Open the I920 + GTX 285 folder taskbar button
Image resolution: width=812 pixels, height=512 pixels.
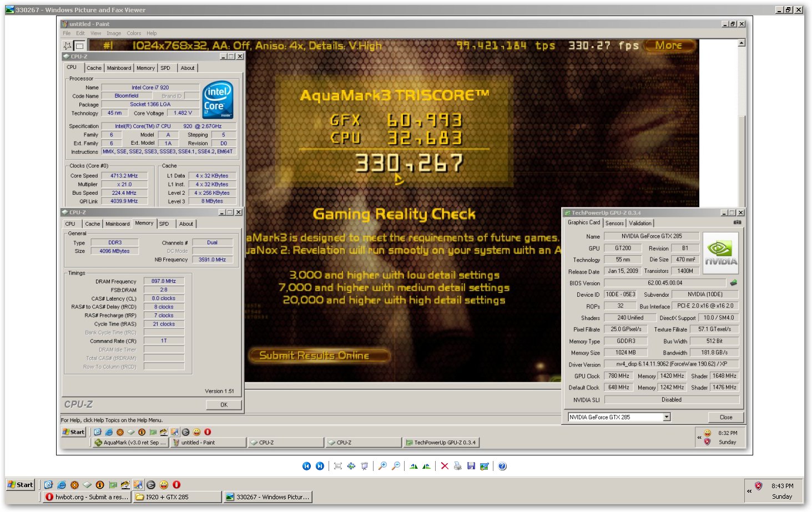pos(177,497)
